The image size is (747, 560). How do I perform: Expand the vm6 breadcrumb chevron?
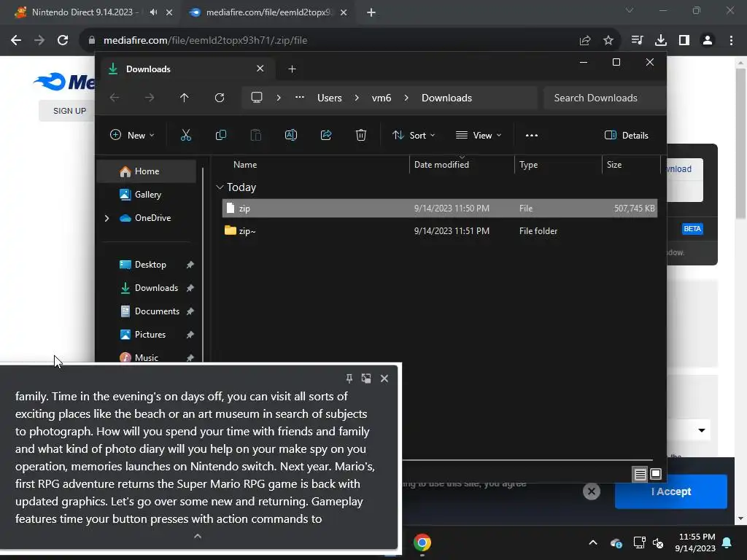[x=406, y=98]
